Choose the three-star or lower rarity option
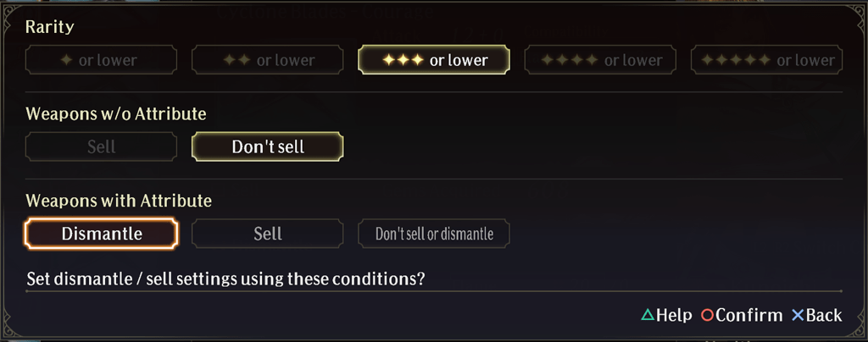Image resolution: width=868 pixels, height=342 pixels. point(434,59)
